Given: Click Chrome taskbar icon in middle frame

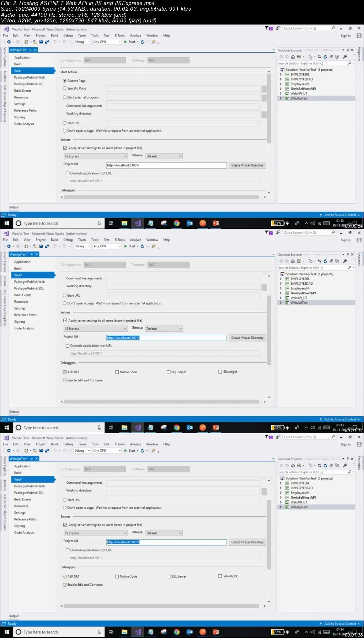Looking at the screenshot, I should (x=176, y=428).
